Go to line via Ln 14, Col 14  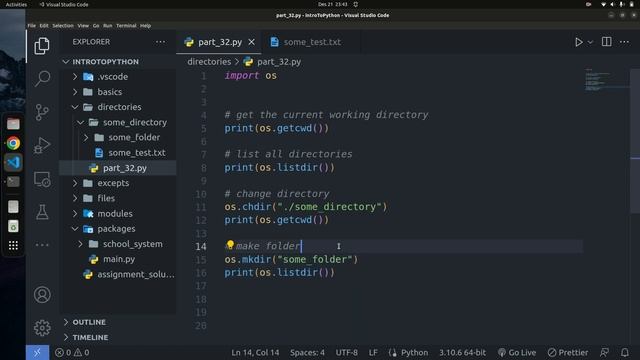pos(255,353)
